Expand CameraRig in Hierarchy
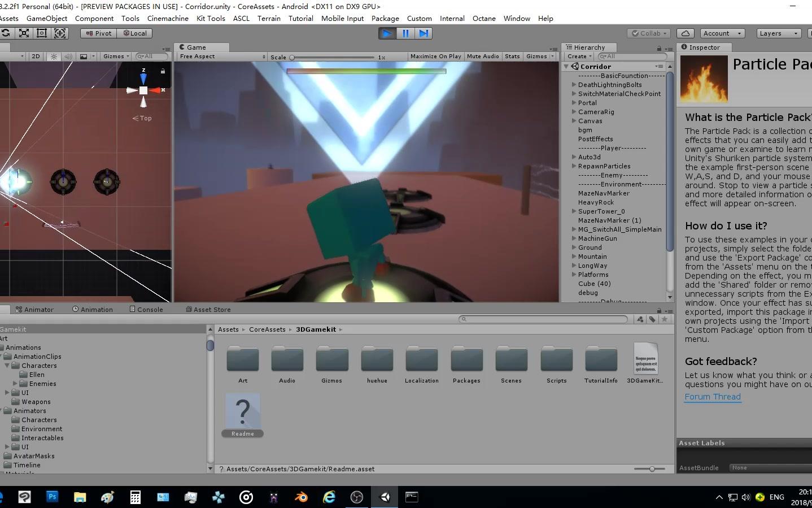This screenshot has width=812, height=508. coord(574,112)
